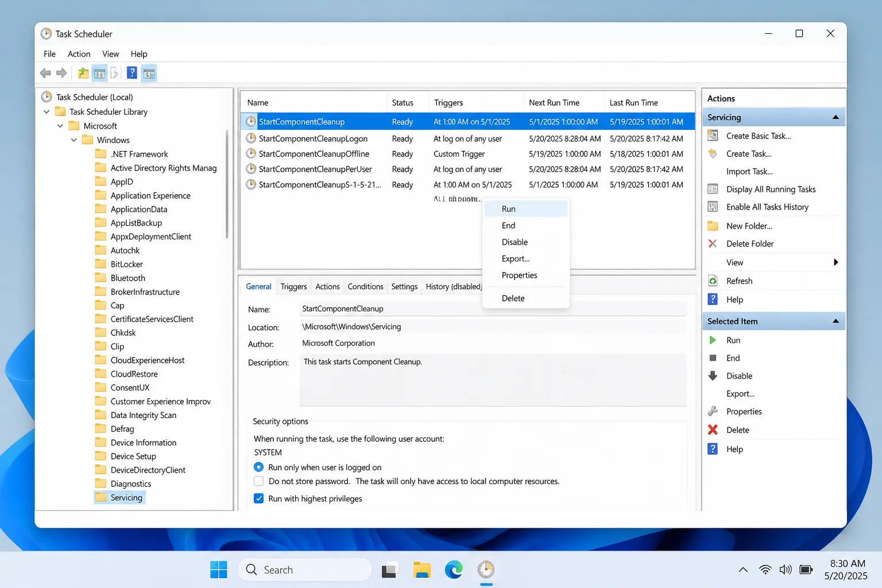
Task: Open the View menu in menu bar
Action: pos(111,54)
